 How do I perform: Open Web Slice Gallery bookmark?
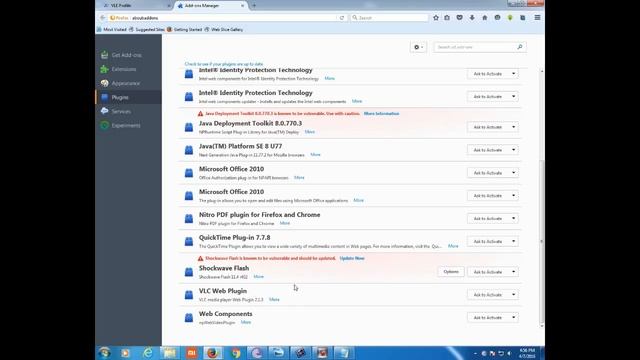[x=223, y=29]
